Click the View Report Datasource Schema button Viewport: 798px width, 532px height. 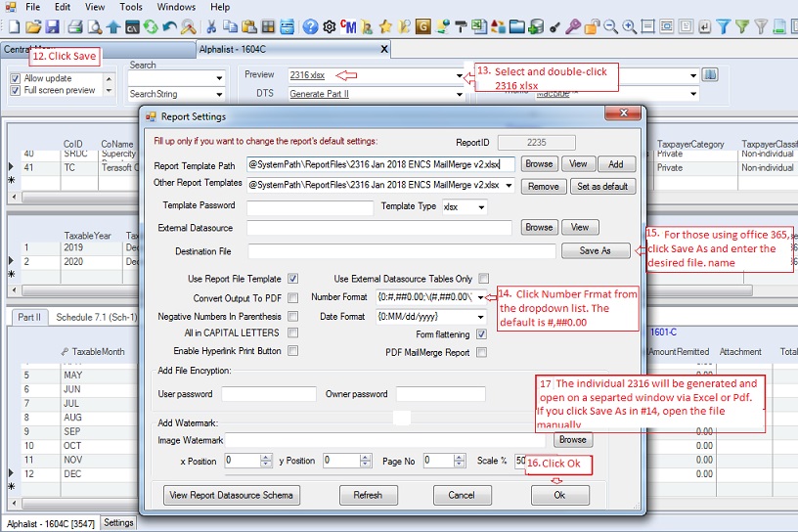231,495
